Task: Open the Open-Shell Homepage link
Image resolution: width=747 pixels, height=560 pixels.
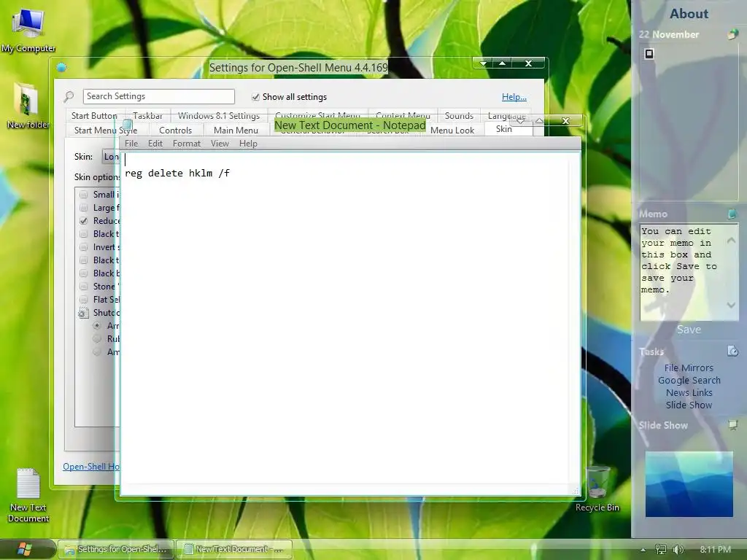Action: pyautogui.click(x=91, y=466)
